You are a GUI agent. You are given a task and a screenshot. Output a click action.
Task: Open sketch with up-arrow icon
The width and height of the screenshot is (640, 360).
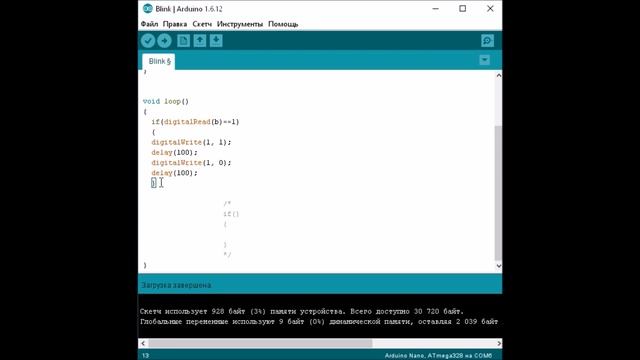[x=200, y=41]
